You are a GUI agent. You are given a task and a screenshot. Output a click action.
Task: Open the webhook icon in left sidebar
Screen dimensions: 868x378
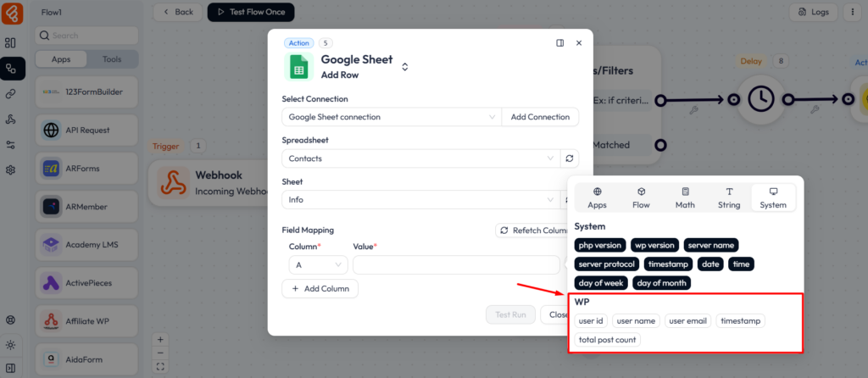[x=10, y=120]
